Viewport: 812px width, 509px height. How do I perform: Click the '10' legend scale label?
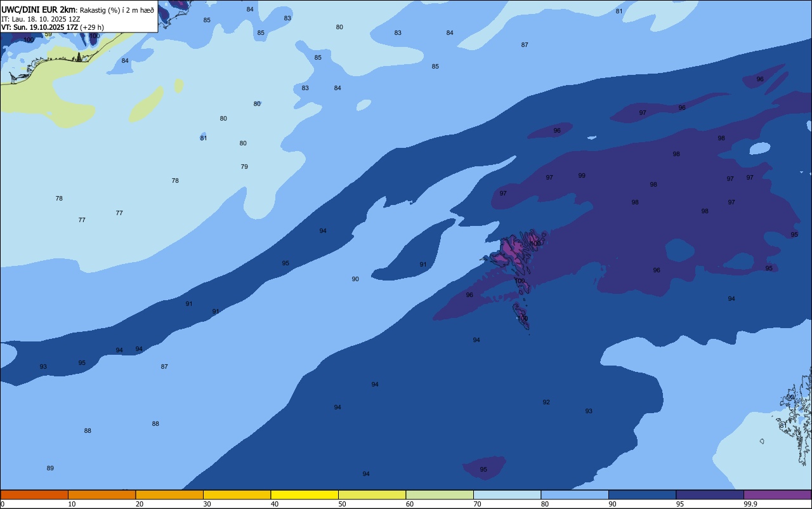click(72, 504)
